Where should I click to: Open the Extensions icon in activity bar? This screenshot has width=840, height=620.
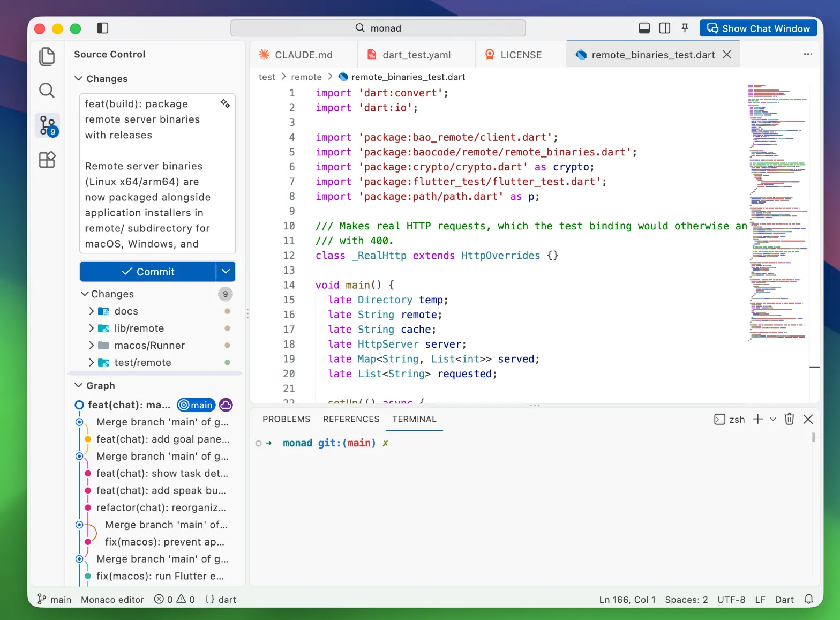[x=47, y=160]
